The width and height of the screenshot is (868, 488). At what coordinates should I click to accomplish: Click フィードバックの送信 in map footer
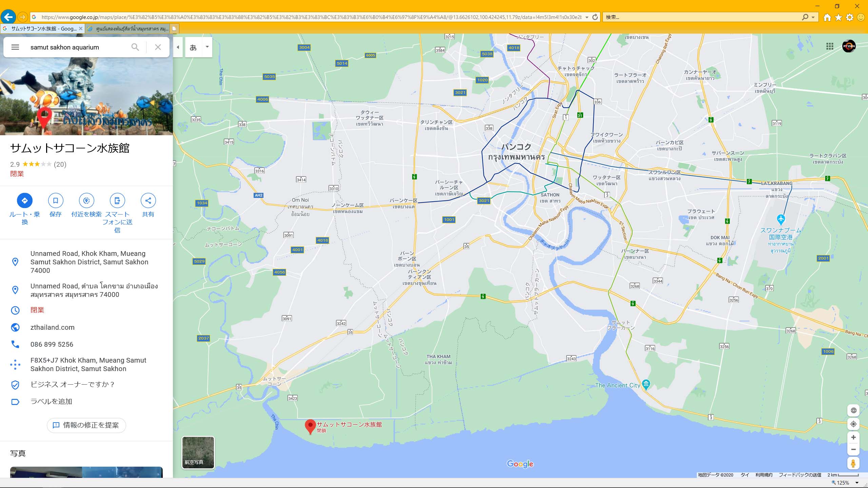(800, 475)
